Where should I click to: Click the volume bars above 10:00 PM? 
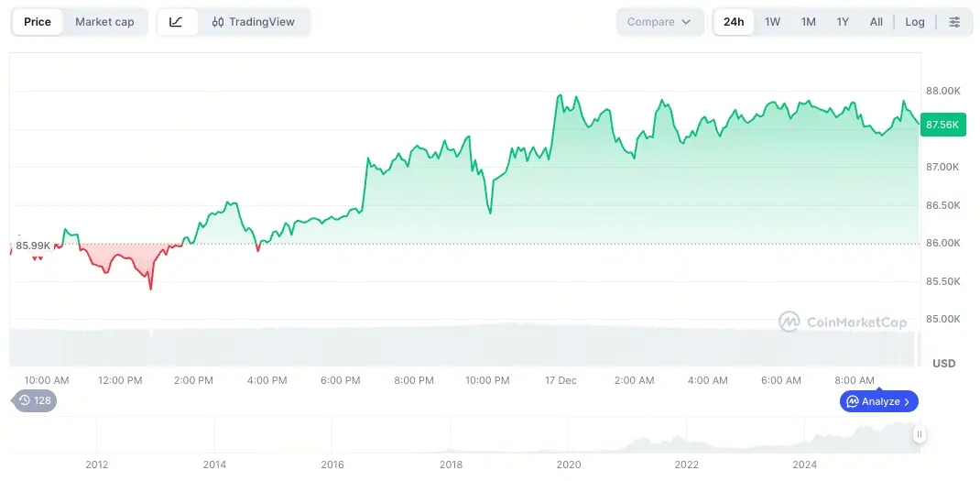click(487, 346)
